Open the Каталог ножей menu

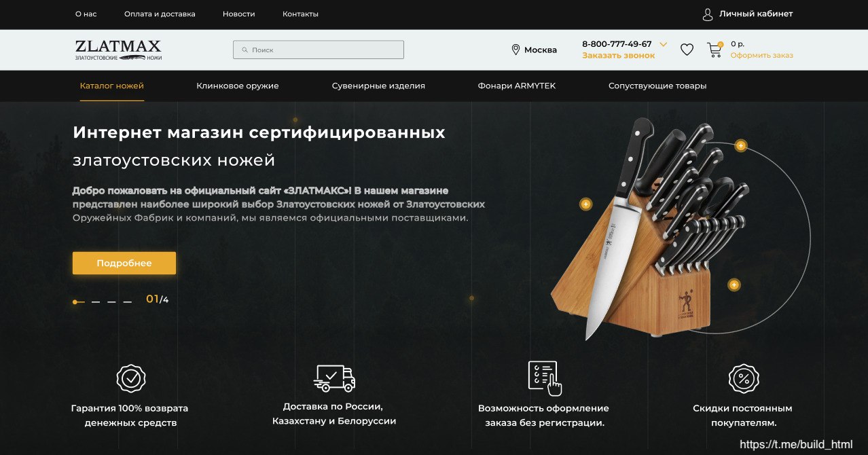[112, 86]
